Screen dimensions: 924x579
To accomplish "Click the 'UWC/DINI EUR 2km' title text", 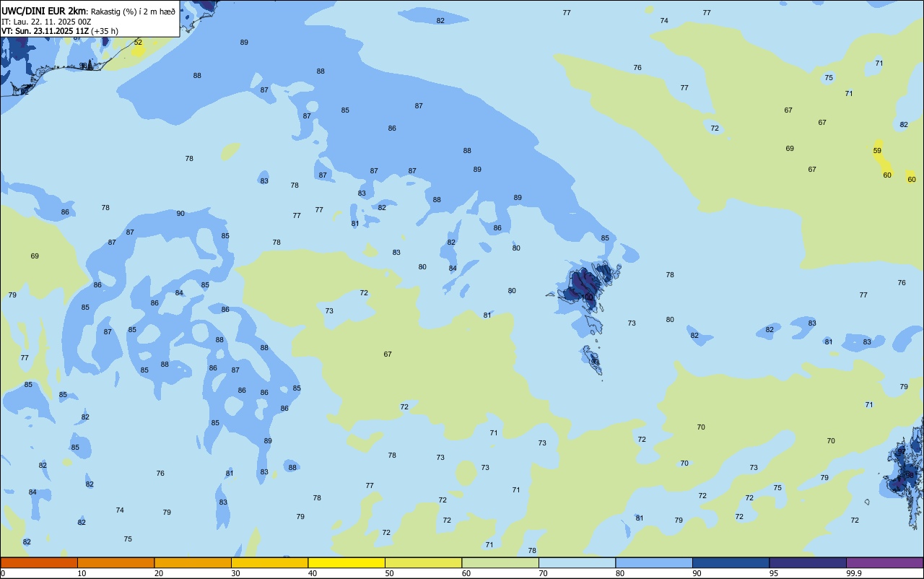I will [x=43, y=11].
